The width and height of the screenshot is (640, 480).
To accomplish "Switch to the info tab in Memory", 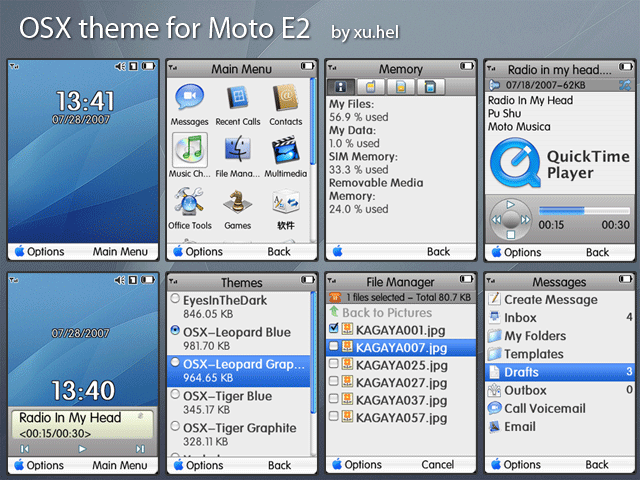I will [341, 87].
